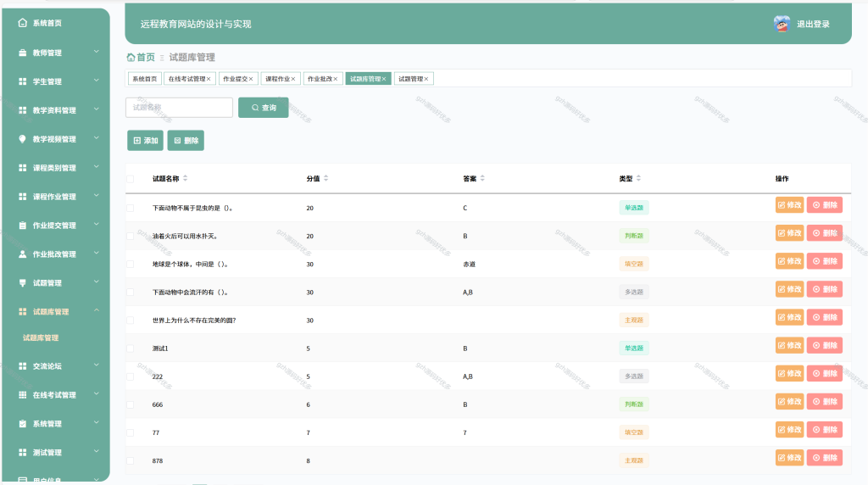Viewport: 868px width, 485px height.
Task: Close the 在线考试管理 tab
Action: 209,79
